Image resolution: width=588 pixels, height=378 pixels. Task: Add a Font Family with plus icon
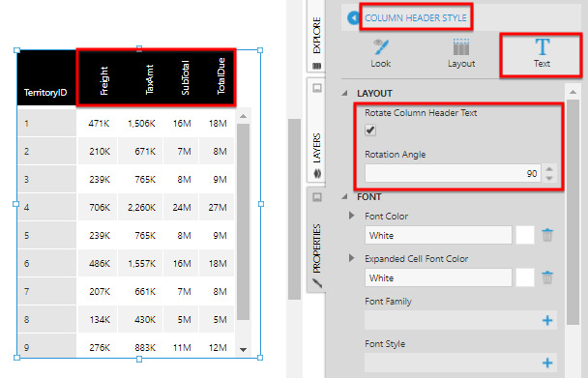pos(547,320)
